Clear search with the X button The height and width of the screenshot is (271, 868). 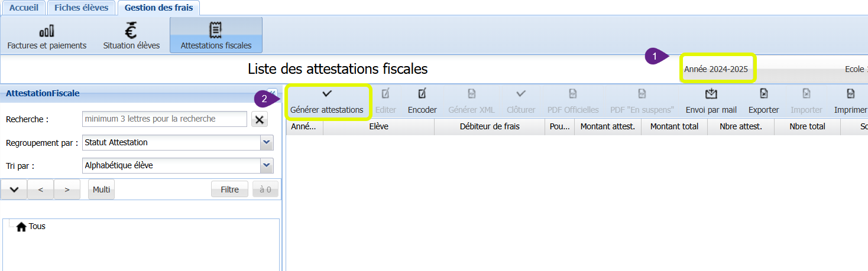260,119
